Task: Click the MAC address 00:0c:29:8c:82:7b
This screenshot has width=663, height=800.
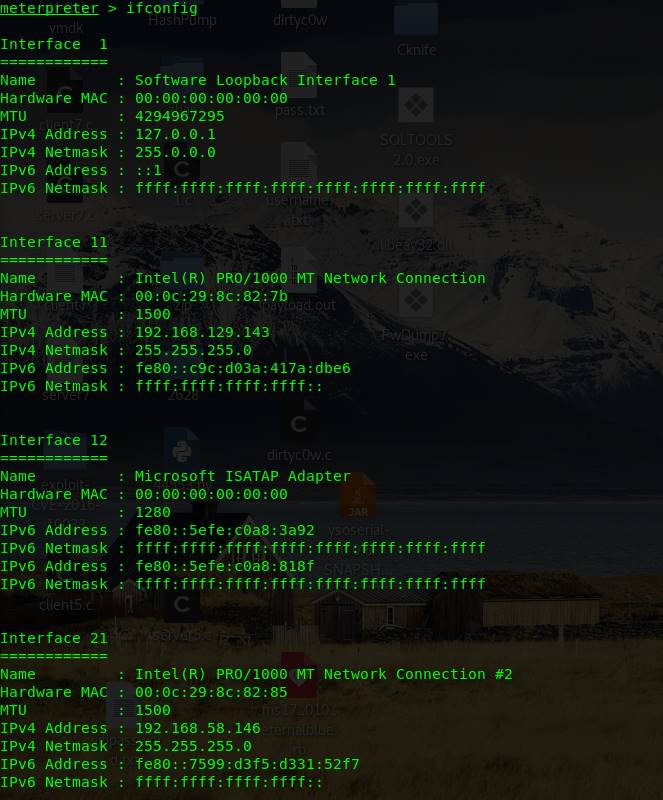Action: [211, 296]
